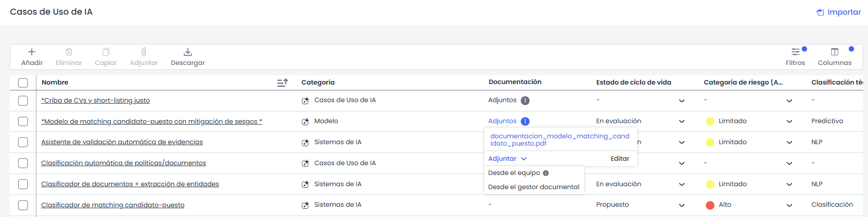Screen dimensions: 868x217
Task: Open Asistente de validación automática de evidencias
Action: (x=122, y=142)
